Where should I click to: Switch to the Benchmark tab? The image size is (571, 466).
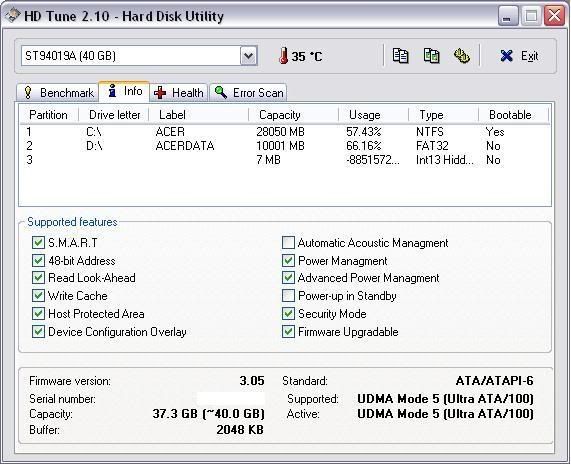click(58, 93)
